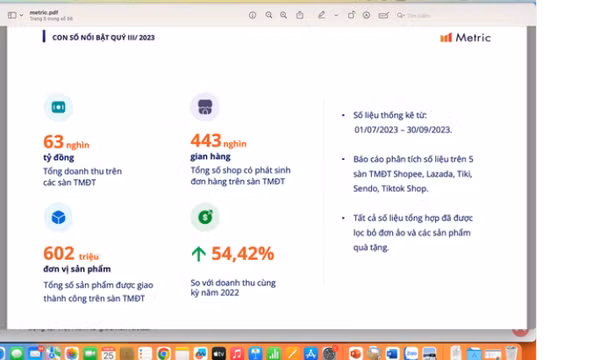Click the '54,42%' growth figure
This screenshot has height=360, width=600.
tap(242, 253)
